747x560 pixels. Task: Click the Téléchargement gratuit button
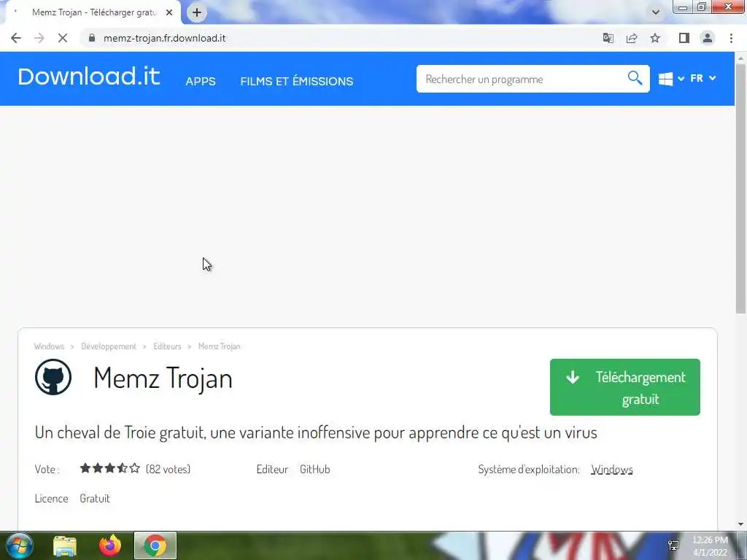[625, 387]
